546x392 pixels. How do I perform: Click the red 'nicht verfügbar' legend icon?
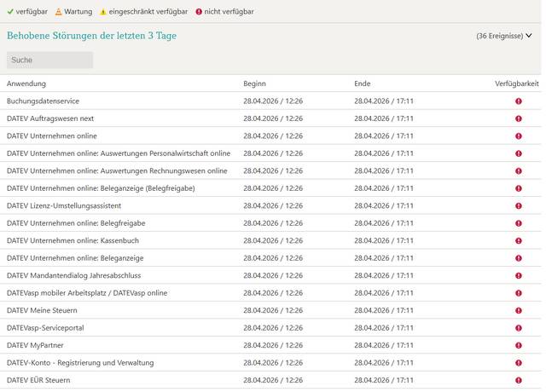click(199, 12)
